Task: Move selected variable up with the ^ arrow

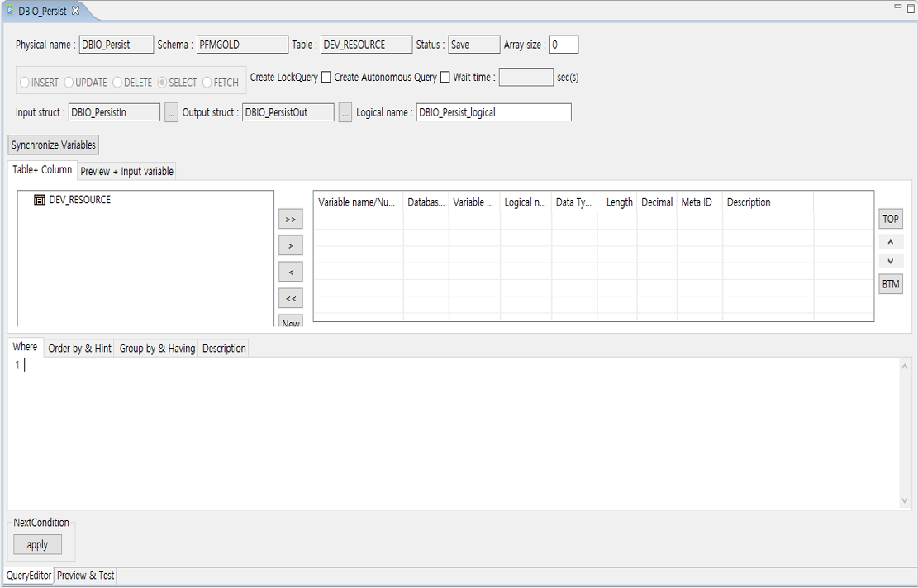Action: point(890,241)
